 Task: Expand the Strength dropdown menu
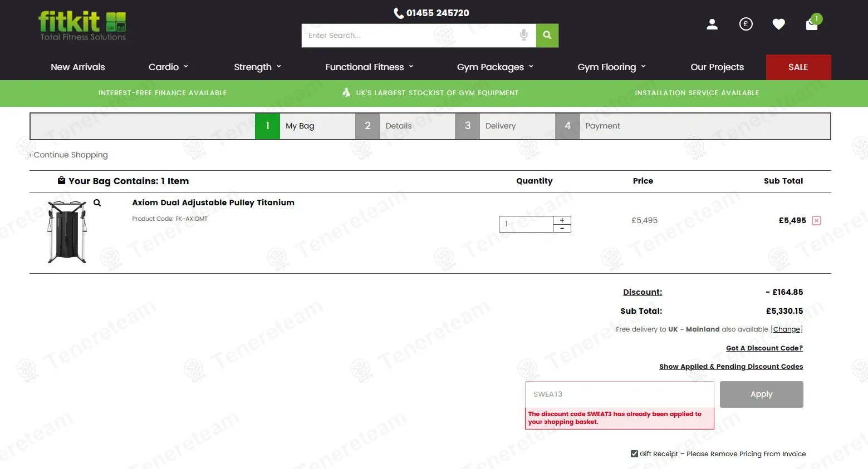click(257, 67)
